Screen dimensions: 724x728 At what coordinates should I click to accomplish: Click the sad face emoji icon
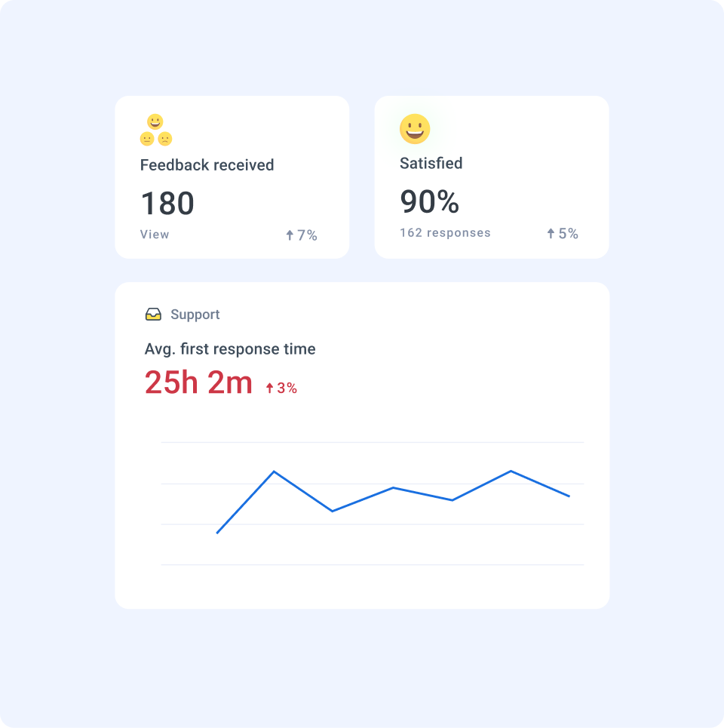click(x=165, y=138)
